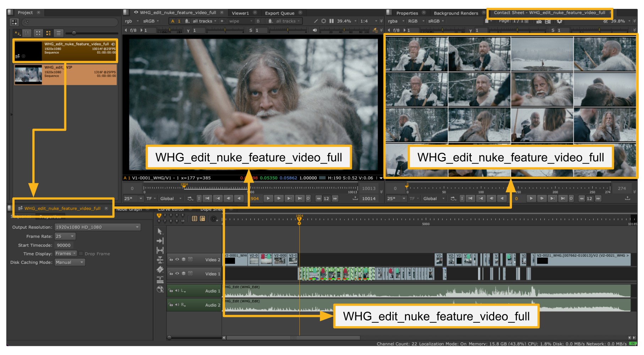
Task: Switch project bin to list view icon
Action: (59, 33)
